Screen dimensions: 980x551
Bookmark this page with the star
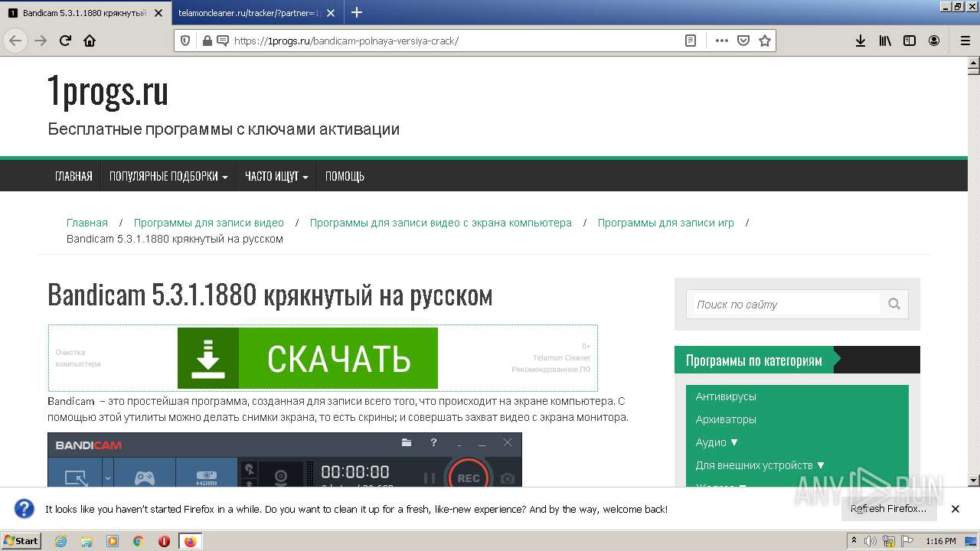pos(765,41)
